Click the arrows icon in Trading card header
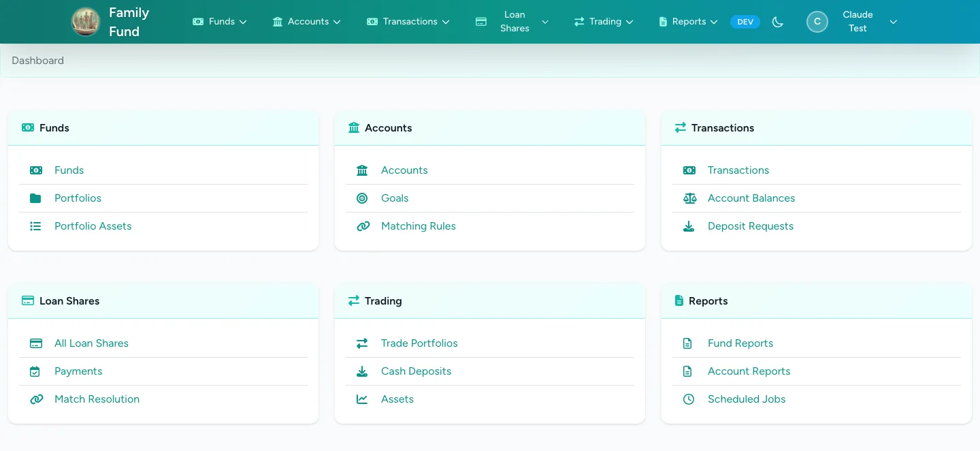 354,300
